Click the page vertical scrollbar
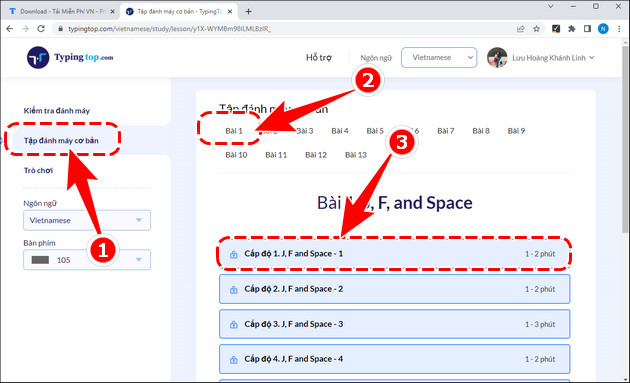Screen dimensions: 630x383 (625, 137)
